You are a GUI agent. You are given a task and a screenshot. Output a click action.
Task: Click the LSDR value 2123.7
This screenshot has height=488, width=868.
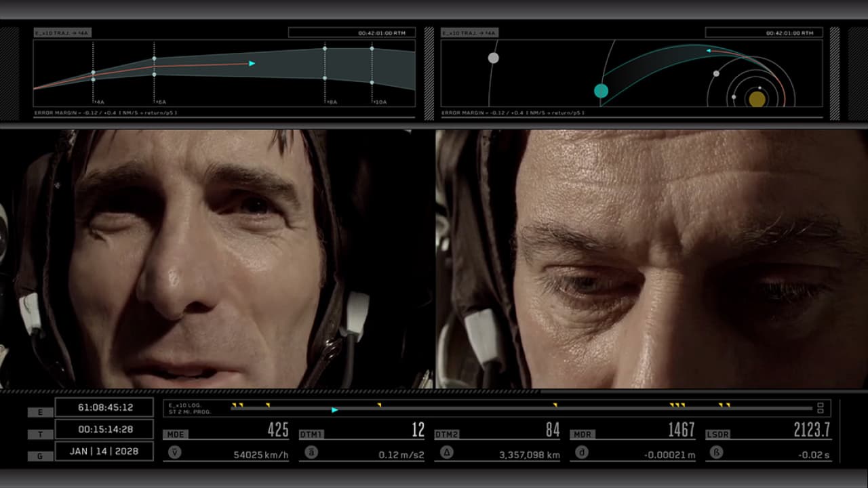[x=812, y=430]
